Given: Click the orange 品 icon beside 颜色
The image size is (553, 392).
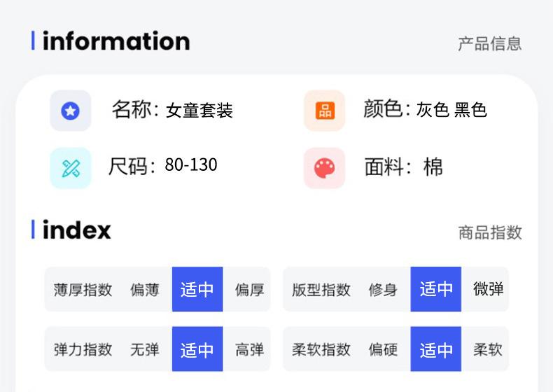Looking at the screenshot, I should 324,111.
